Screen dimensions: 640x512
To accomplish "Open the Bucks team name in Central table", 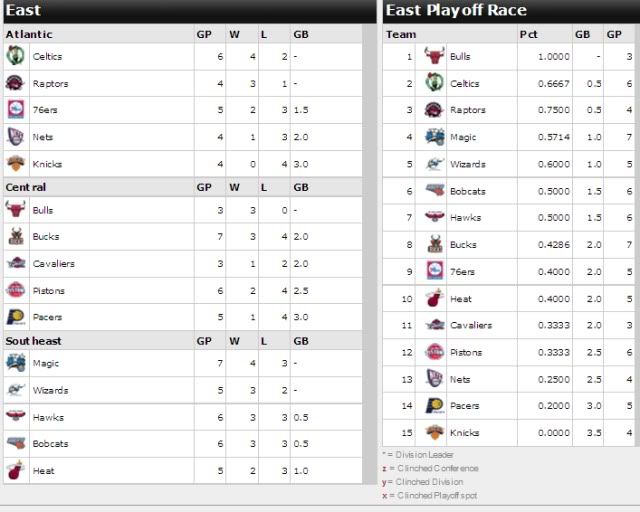I will pyautogui.click(x=46, y=236).
